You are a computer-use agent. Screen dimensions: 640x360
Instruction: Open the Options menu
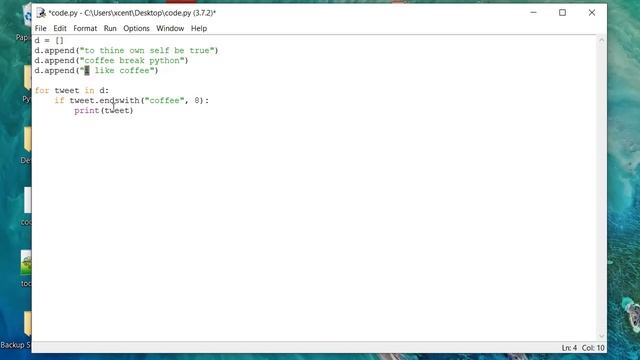click(x=136, y=29)
